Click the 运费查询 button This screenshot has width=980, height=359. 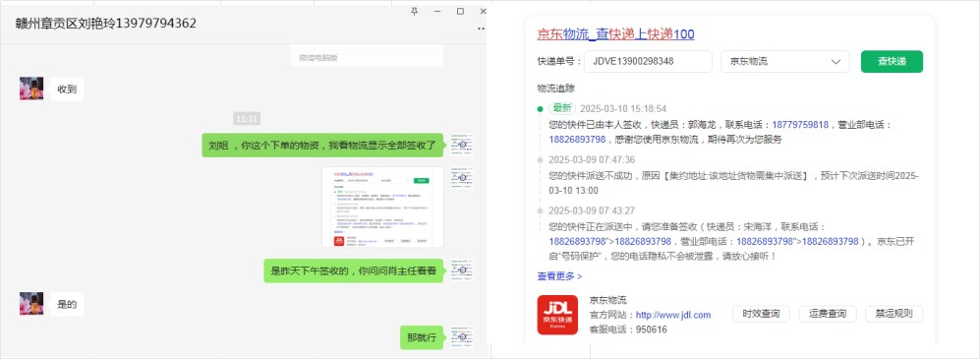828,314
